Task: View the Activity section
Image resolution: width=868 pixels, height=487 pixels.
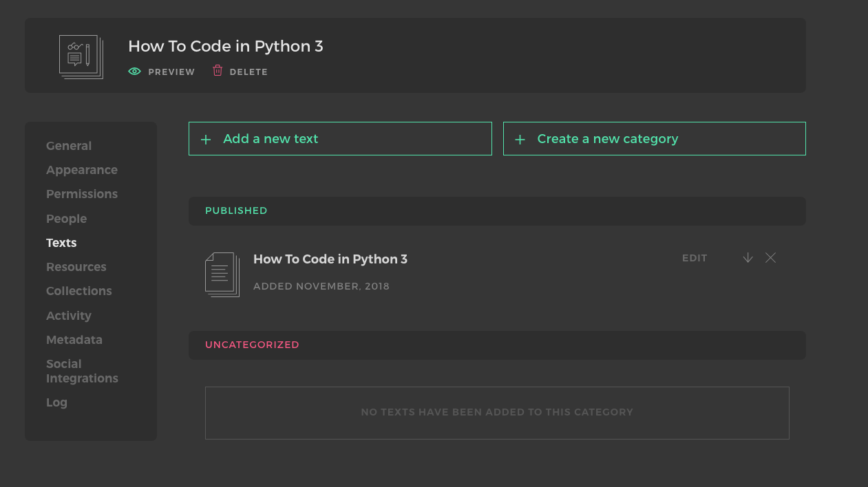Action: click(69, 316)
